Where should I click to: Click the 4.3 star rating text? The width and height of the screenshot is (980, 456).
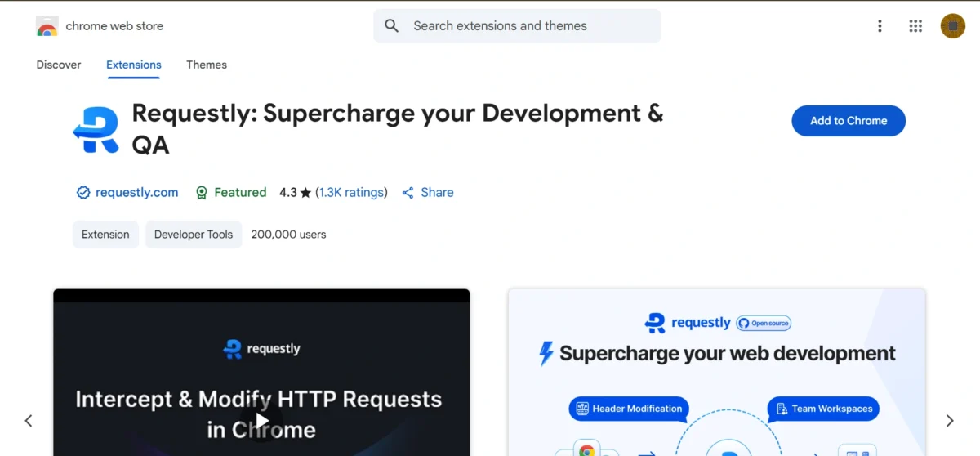[295, 193]
